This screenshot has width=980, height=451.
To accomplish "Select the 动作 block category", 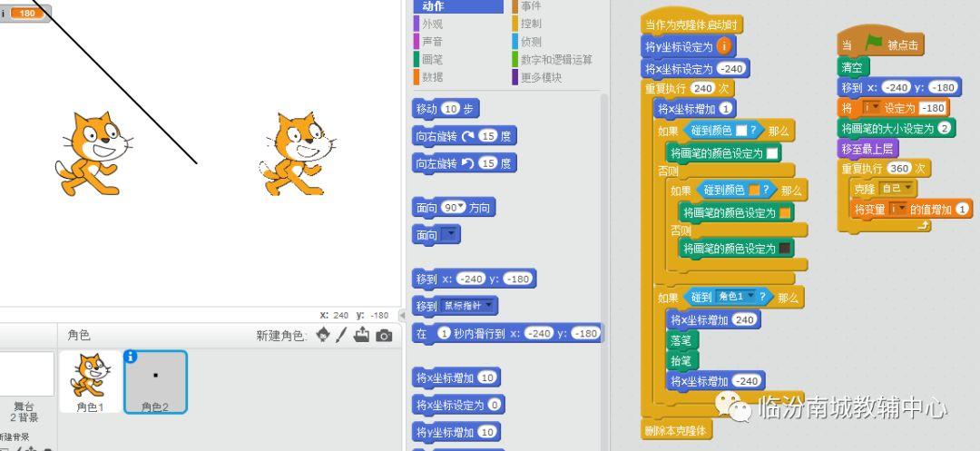I will [x=458, y=6].
